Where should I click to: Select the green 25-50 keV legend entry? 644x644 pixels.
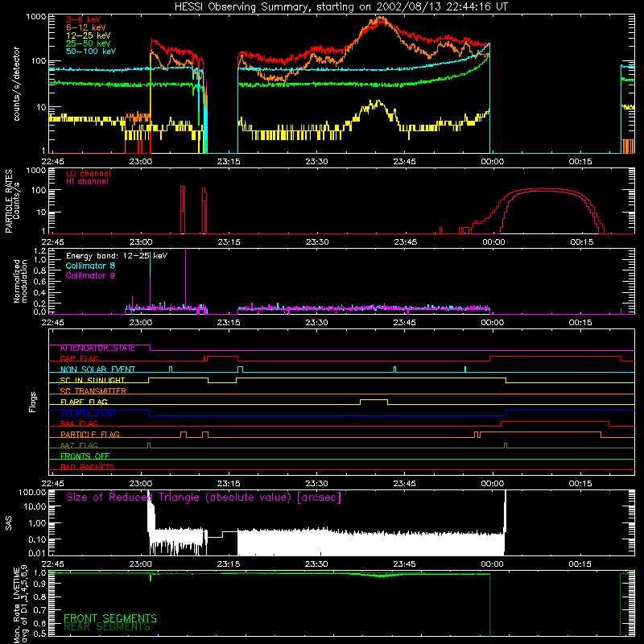click(x=88, y=43)
